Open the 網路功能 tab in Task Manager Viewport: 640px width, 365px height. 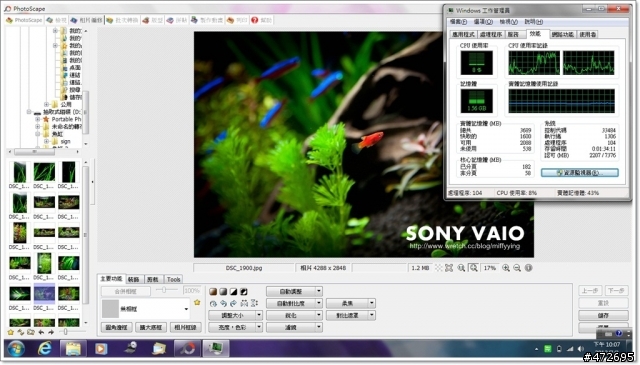(x=562, y=35)
